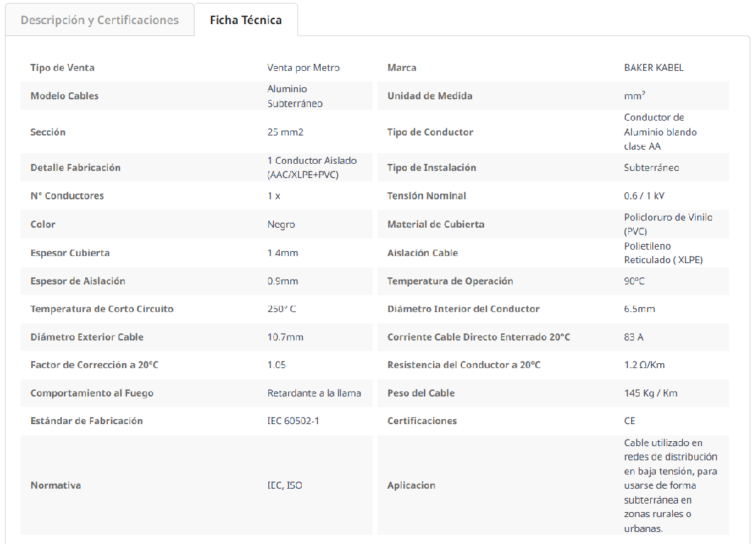Click the IEC 60502-1 standard value
756x544 pixels.
coord(293,421)
